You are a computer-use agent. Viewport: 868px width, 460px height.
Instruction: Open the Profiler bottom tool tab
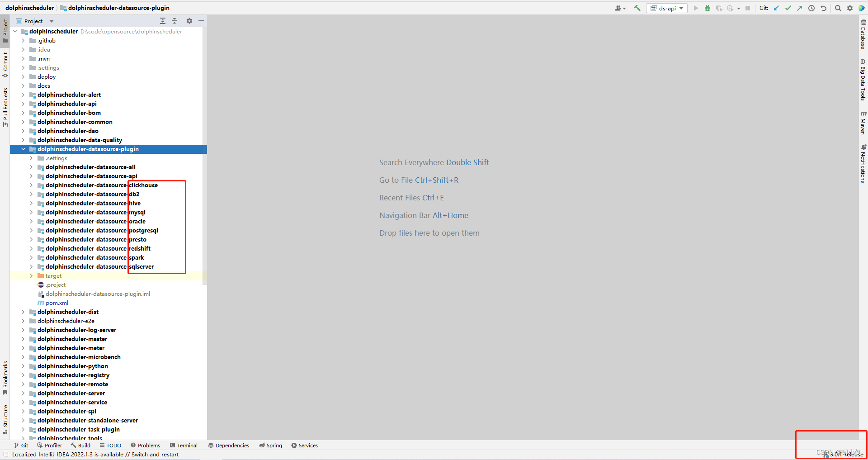(x=49, y=446)
